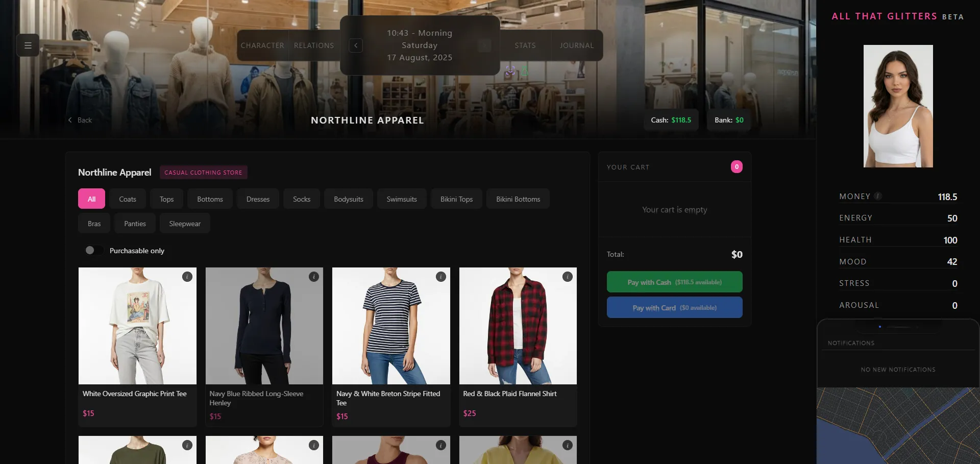Open the Character tab

click(262, 45)
